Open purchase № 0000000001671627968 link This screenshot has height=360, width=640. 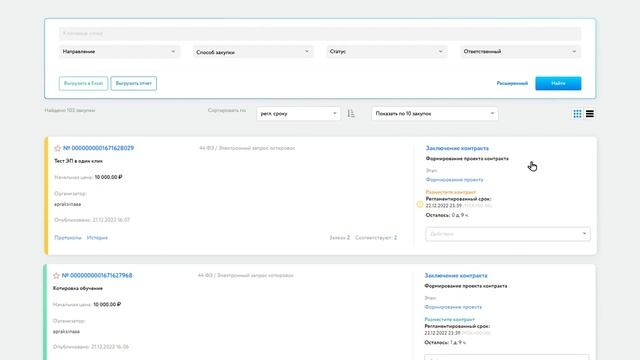[97, 276]
